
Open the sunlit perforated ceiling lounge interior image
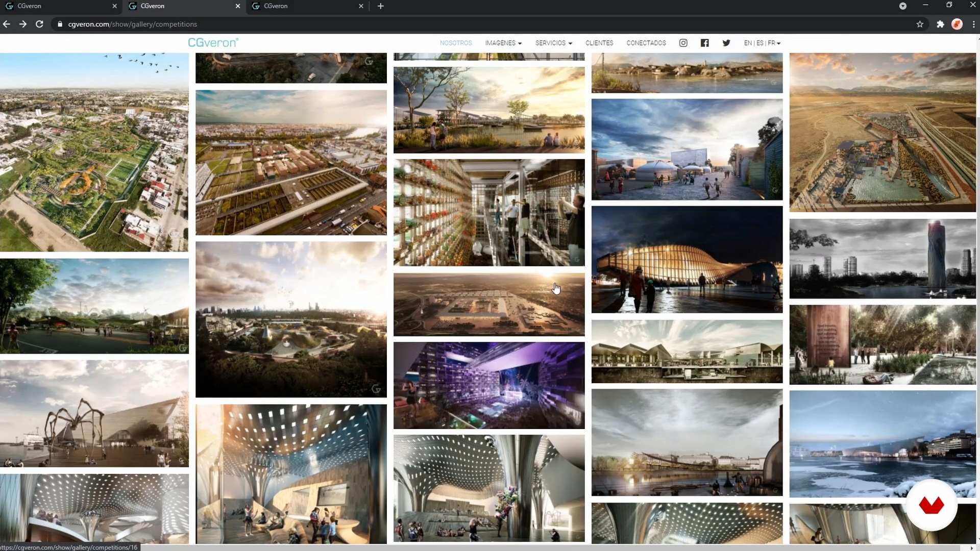pos(291,474)
